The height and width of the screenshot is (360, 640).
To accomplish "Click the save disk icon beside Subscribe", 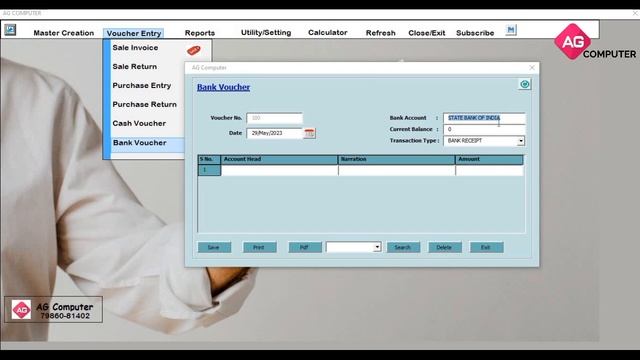I will tap(511, 30).
